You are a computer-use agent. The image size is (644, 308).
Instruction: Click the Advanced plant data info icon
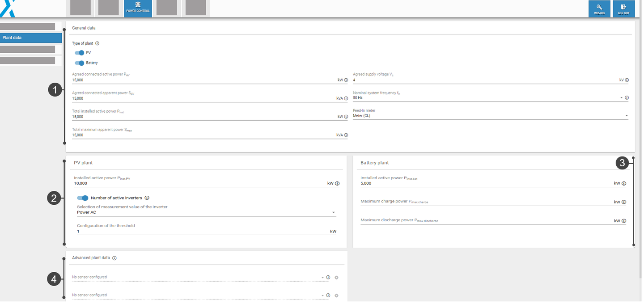click(x=114, y=258)
